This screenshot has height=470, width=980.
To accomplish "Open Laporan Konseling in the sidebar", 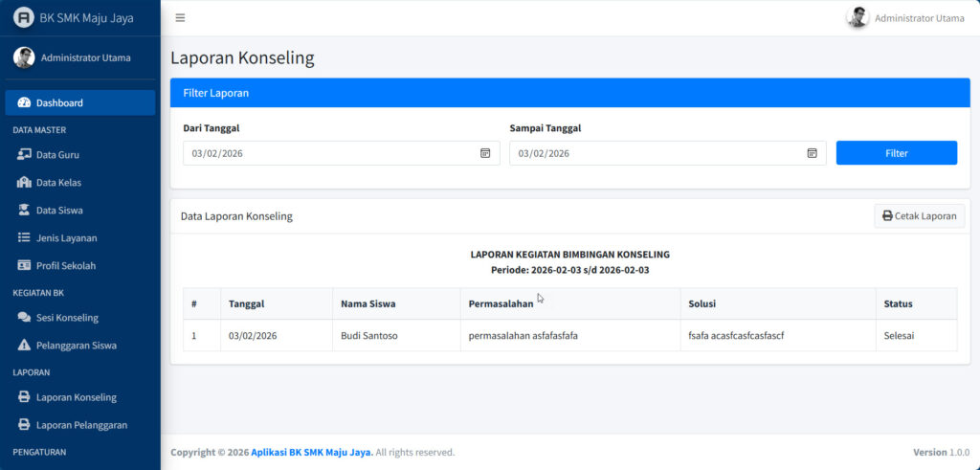I will click(77, 397).
